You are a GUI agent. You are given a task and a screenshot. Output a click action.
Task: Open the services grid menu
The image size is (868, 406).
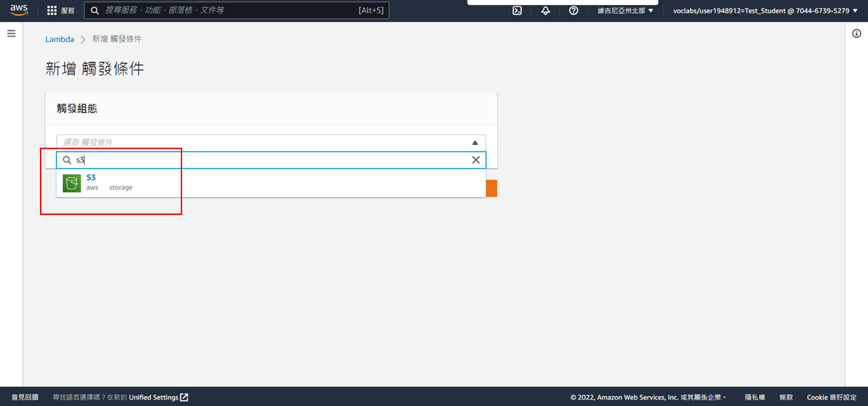52,10
